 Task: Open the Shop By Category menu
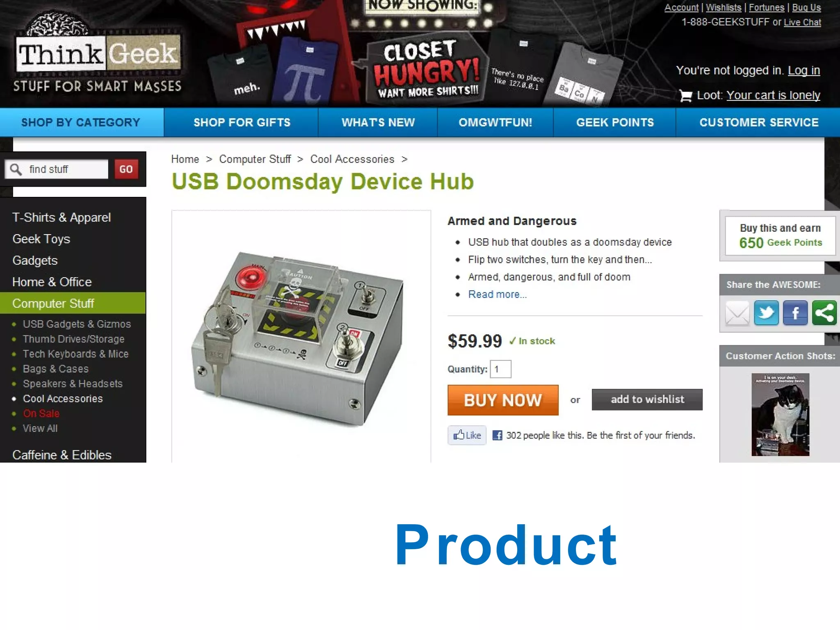click(81, 122)
